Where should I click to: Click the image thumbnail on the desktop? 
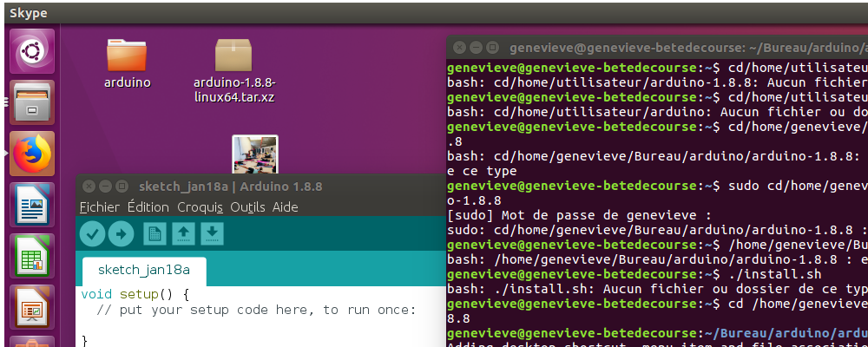point(255,154)
